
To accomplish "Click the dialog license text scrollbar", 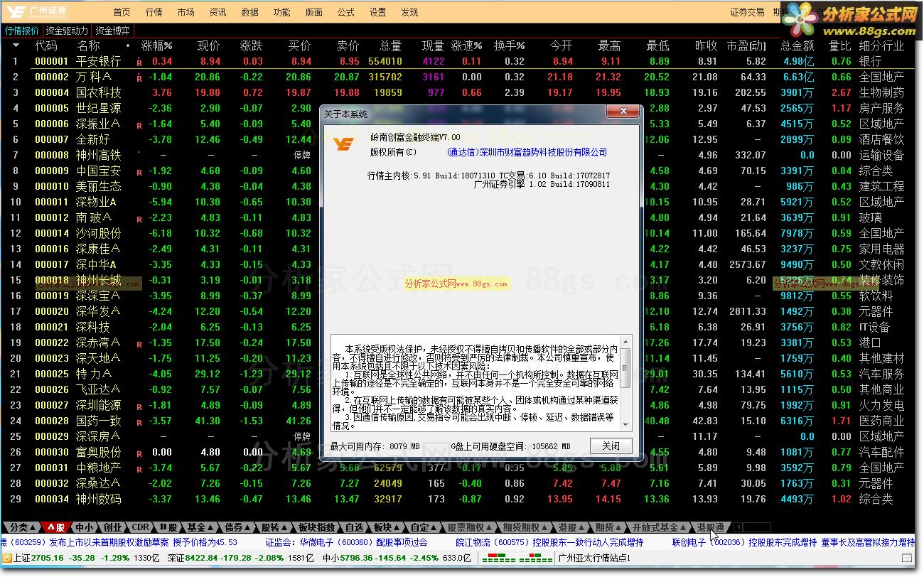I will tap(625, 382).
